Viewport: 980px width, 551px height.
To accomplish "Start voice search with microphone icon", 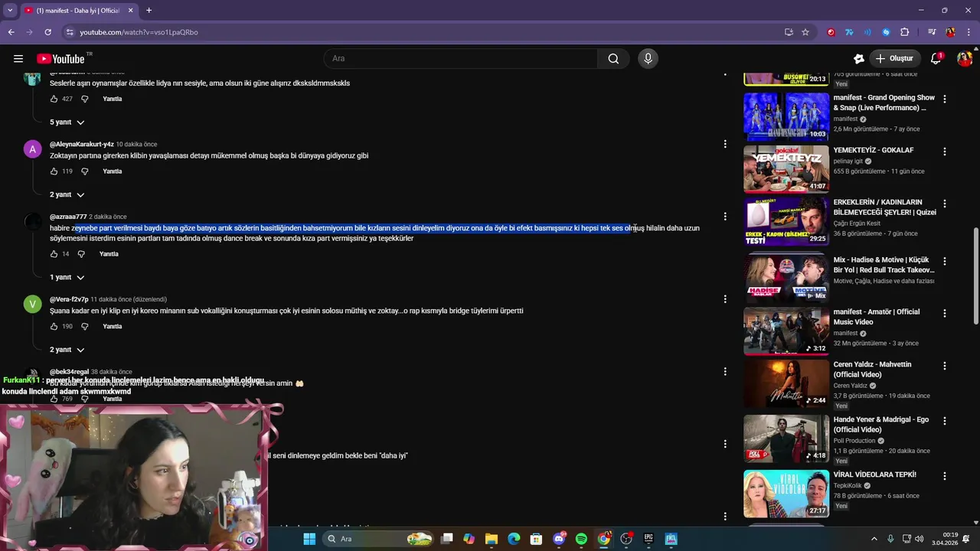I will [x=648, y=58].
